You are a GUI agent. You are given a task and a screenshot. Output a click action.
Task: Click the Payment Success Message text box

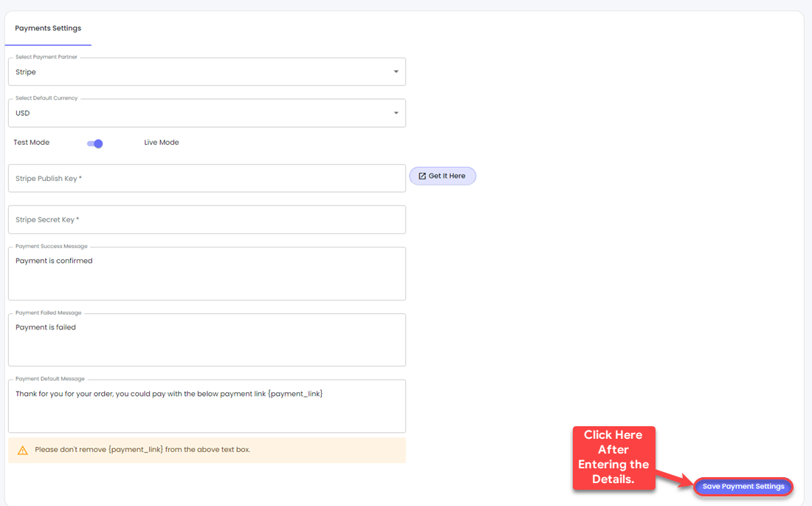207,274
